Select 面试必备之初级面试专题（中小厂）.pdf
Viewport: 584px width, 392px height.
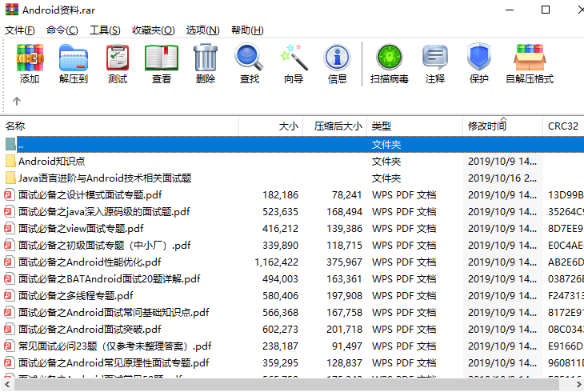pyautogui.click(x=105, y=246)
